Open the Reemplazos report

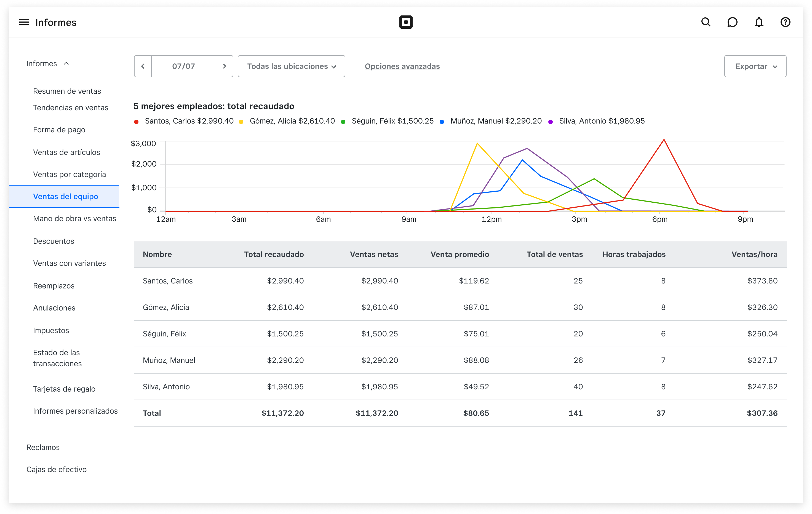click(54, 285)
